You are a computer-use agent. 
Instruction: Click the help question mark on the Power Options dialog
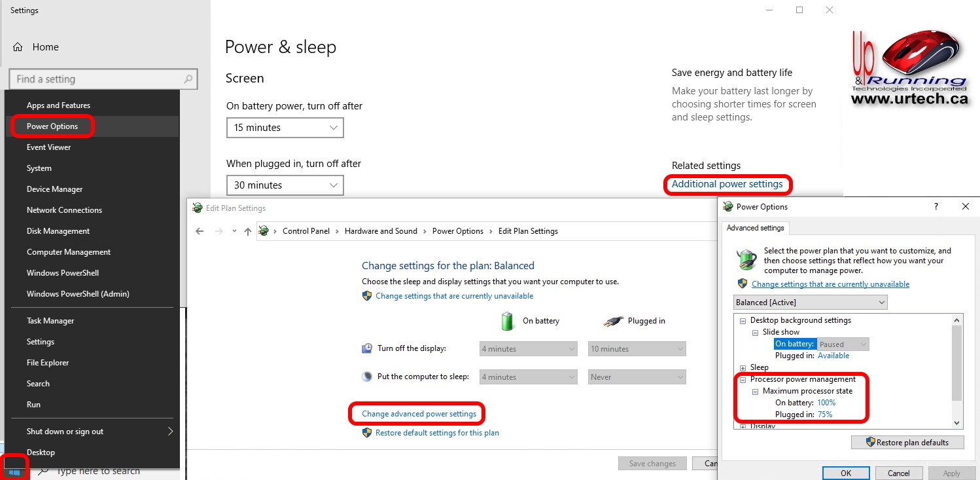coord(936,206)
